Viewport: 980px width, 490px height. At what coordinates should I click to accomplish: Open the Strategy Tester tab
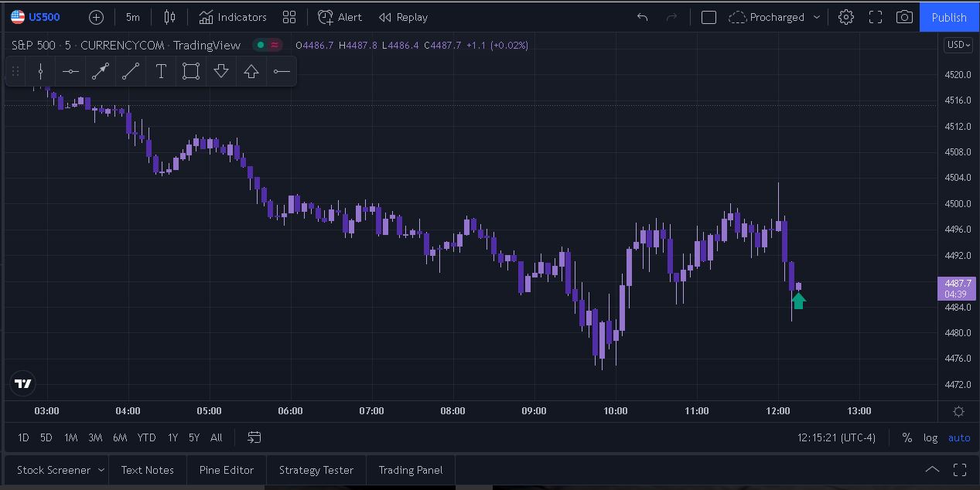(316, 470)
